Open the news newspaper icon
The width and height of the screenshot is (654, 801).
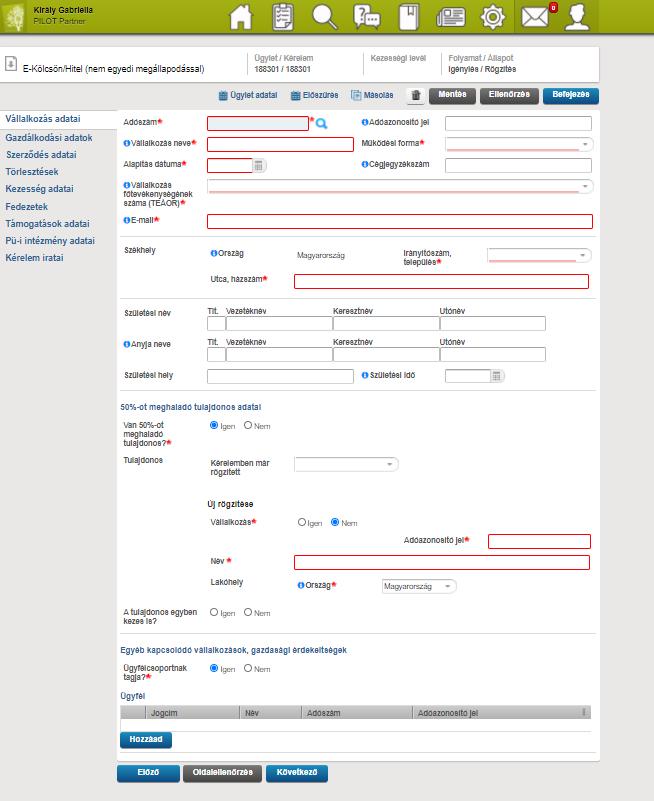tap(451, 17)
